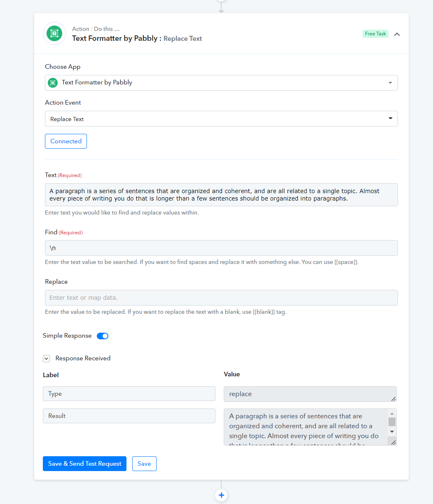Open the Choose App dropdown
The height and width of the screenshot is (504, 433).
221,83
